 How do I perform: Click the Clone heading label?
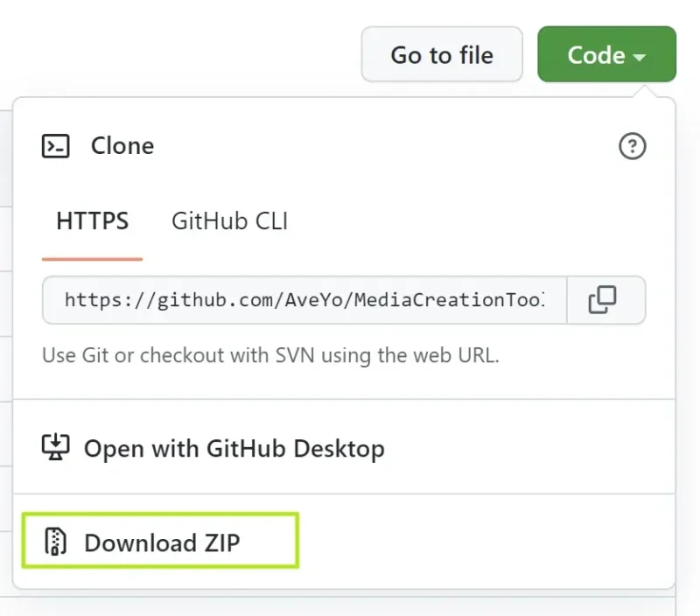[x=122, y=146]
